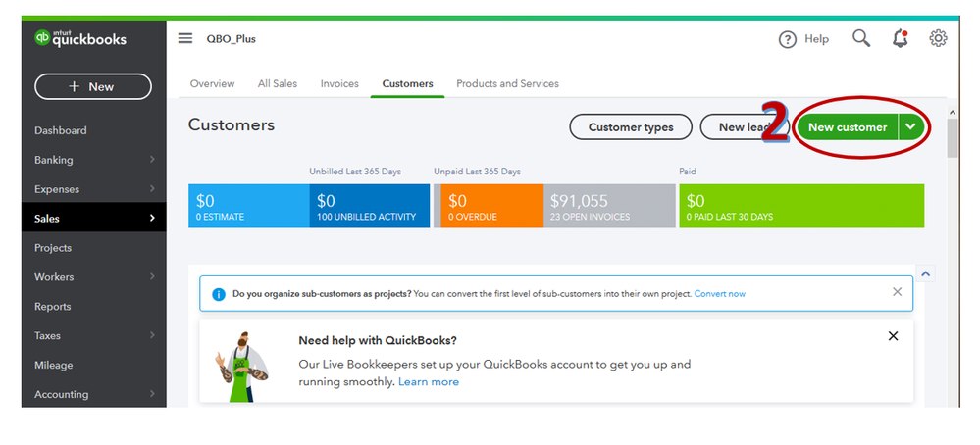This screenshot has width=980, height=445.
Task: Click the QBO_Plus company name
Action: (x=232, y=39)
